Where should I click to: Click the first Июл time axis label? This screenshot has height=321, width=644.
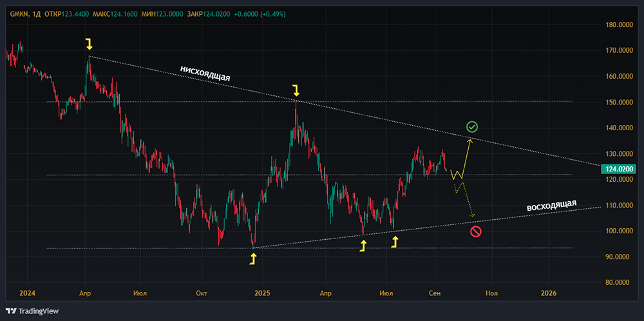tap(140, 293)
